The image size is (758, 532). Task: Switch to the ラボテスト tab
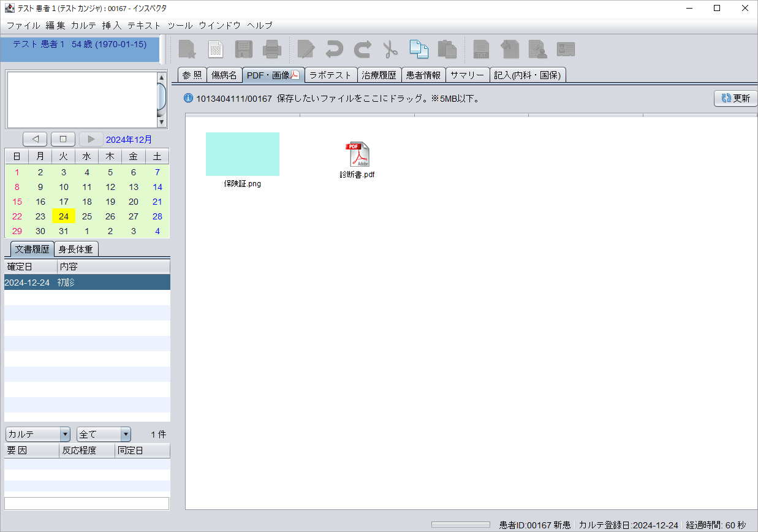pos(330,75)
